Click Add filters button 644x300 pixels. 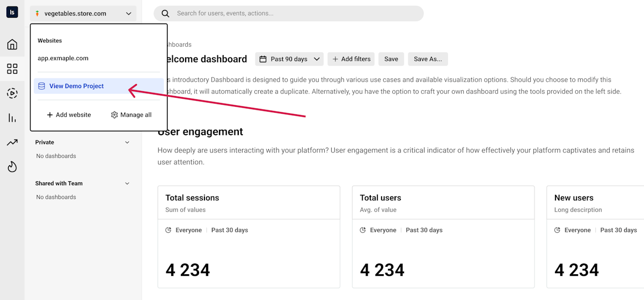click(352, 59)
